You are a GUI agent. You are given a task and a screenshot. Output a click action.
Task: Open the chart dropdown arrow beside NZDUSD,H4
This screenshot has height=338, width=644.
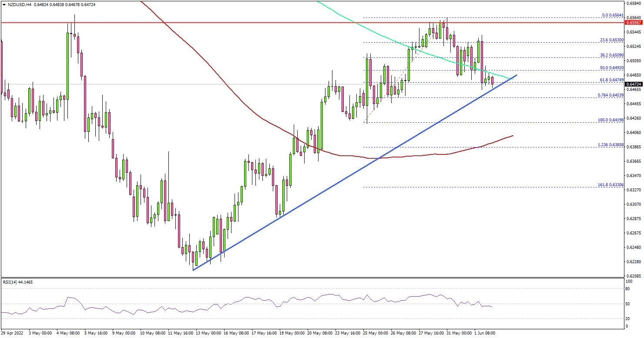point(3,4)
